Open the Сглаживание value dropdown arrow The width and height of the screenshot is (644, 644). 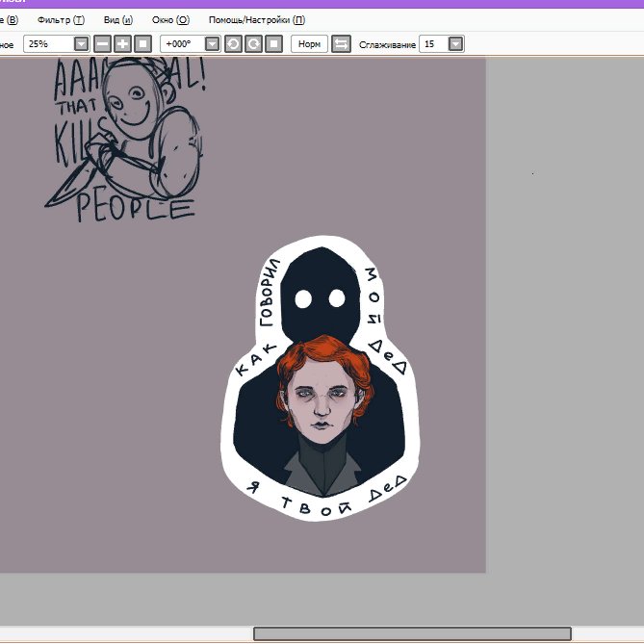click(455, 44)
